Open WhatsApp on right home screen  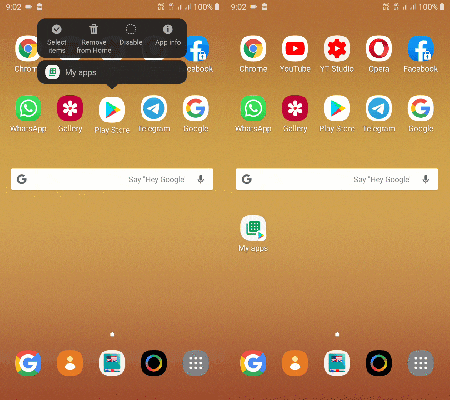pos(253,108)
